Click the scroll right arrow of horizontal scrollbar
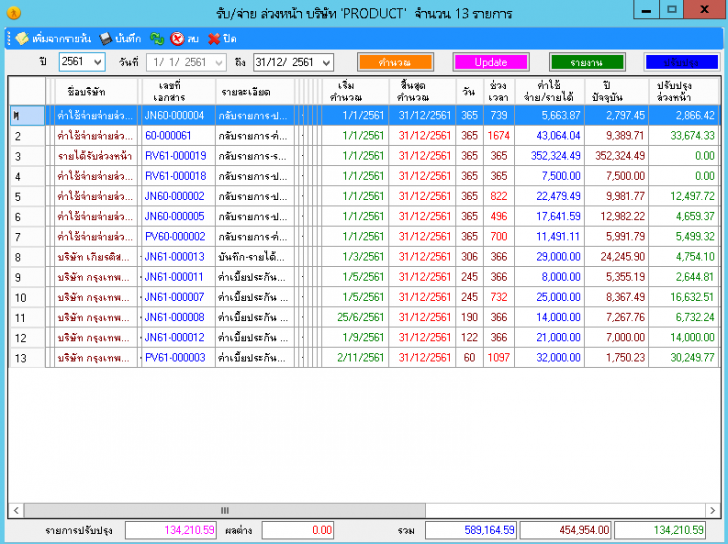728x544 pixels. [713, 511]
